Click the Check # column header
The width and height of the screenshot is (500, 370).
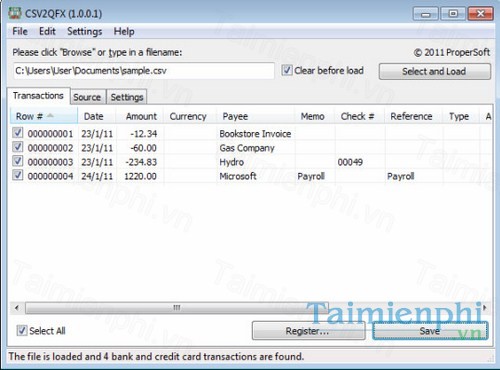point(360,116)
